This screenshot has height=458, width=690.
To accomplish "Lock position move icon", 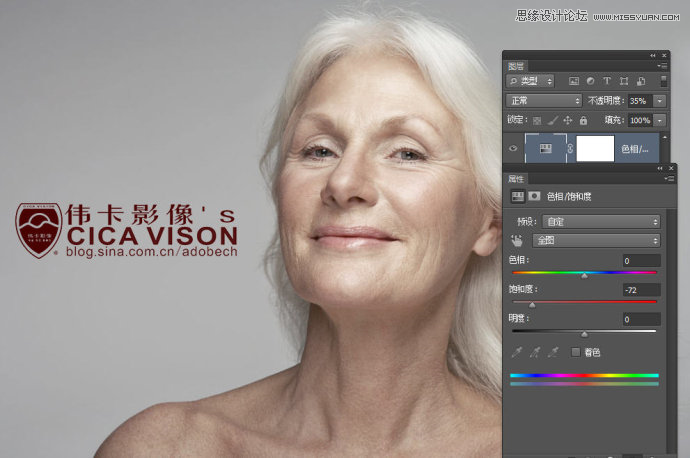I will pyautogui.click(x=568, y=120).
